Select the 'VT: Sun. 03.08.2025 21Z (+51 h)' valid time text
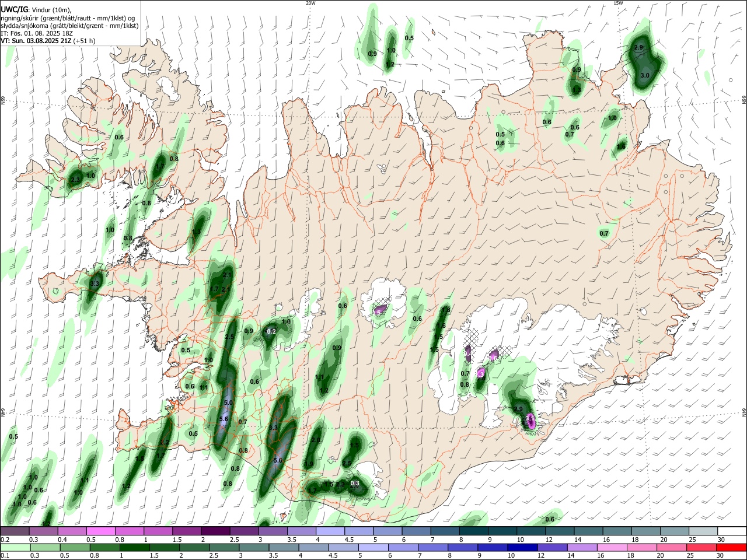 48,41
